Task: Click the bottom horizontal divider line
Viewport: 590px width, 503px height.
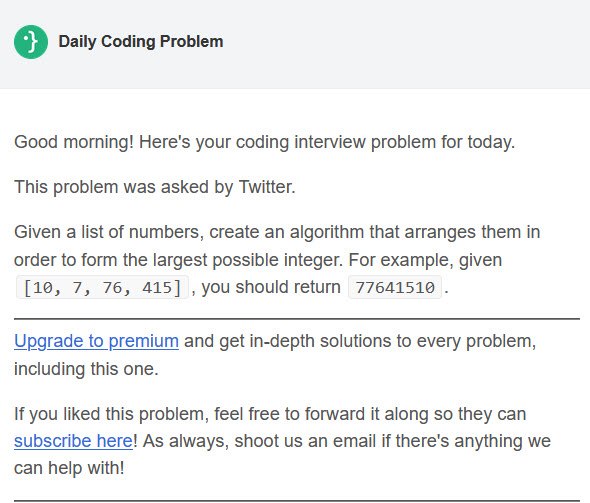Action: click(x=297, y=501)
